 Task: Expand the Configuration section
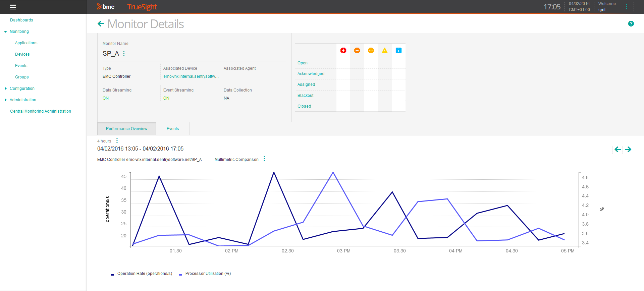pos(5,89)
